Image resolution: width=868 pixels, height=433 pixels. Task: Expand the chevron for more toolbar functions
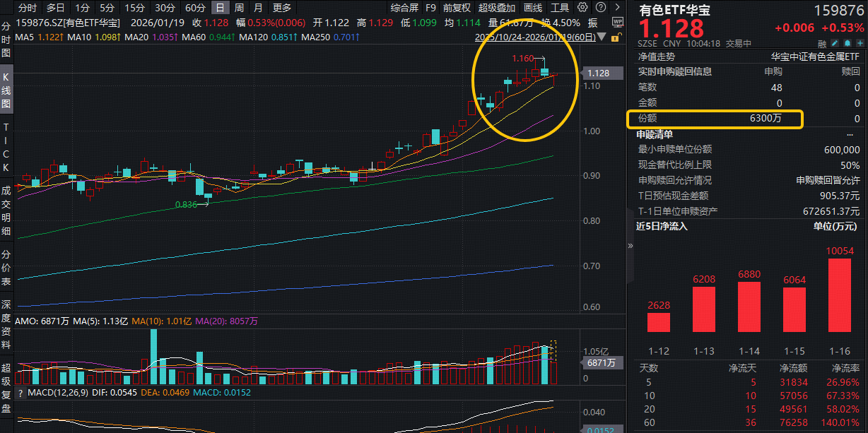pos(618,7)
